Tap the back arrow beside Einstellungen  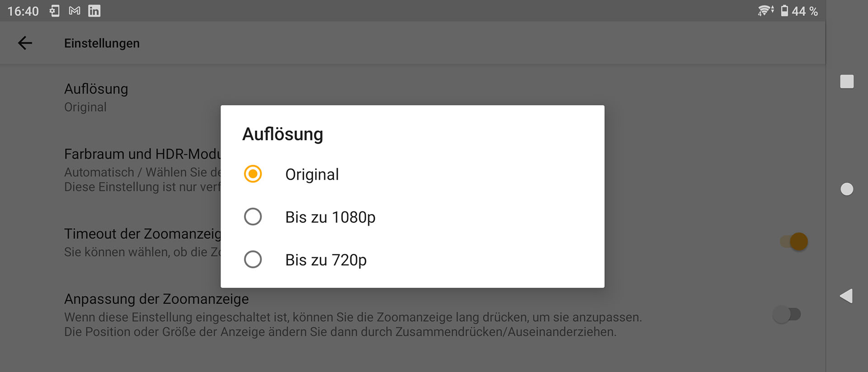(x=25, y=43)
